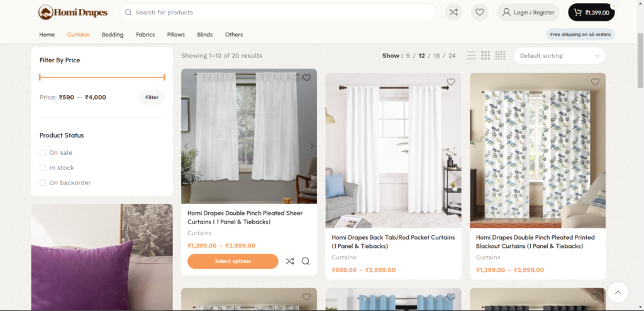The height and width of the screenshot is (311, 644).
Task: Focus the Search for products field
Action: point(277,13)
